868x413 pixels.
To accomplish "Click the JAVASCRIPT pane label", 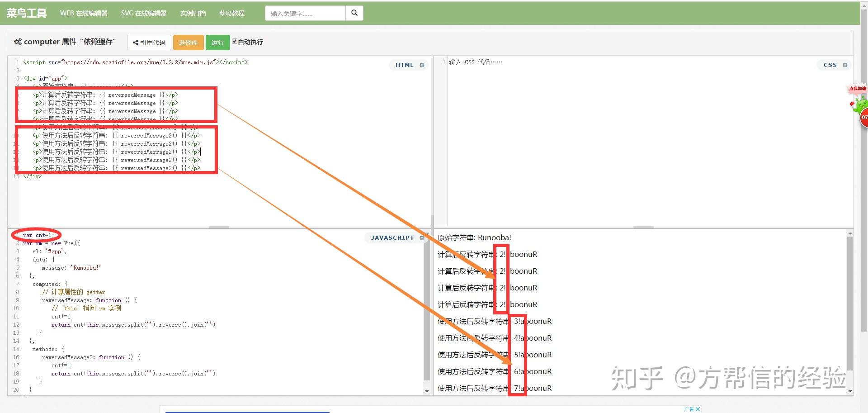I will (x=392, y=237).
